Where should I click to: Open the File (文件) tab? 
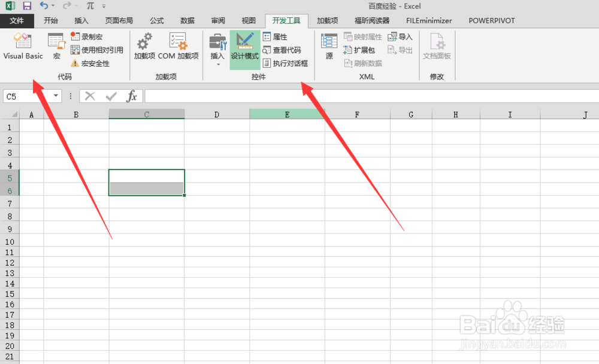coord(17,20)
